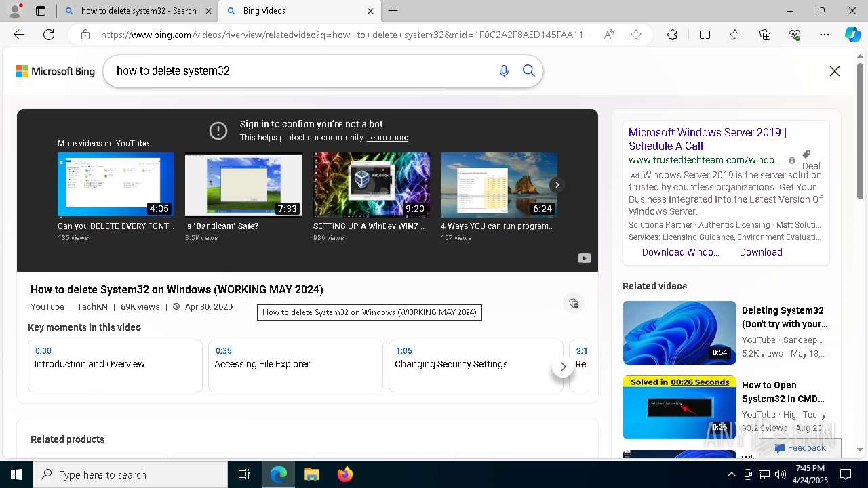Click the Download Windo... ad link
The image size is (868, 488).
pyautogui.click(x=681, y=252)
